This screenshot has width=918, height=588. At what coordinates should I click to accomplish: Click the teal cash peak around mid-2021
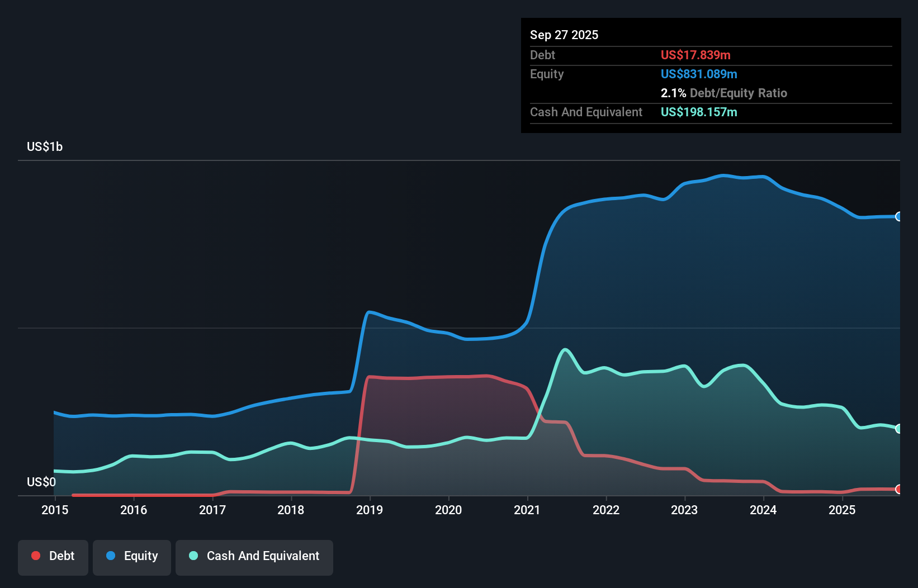click(x=565, y=349)
